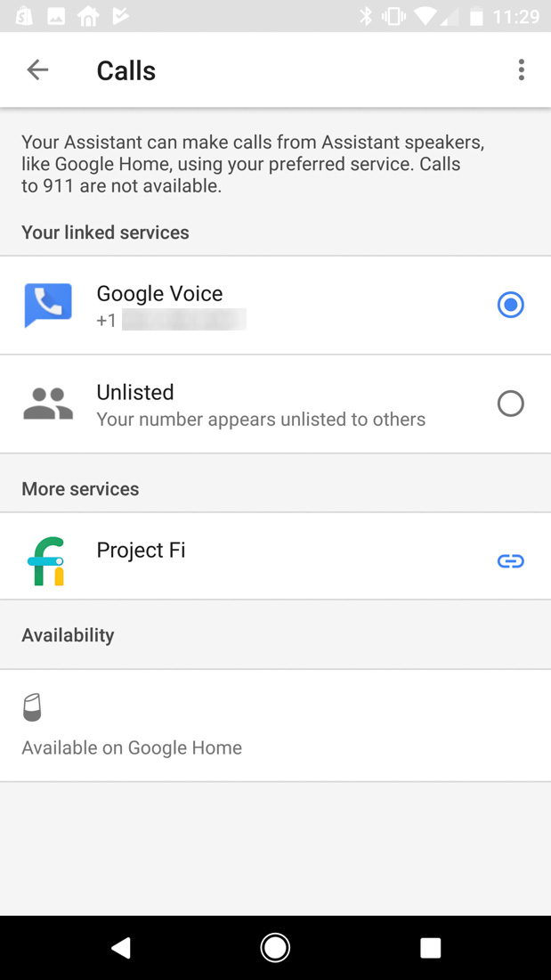Tap 'Available on Google Home' text

[x=132, y=747]
